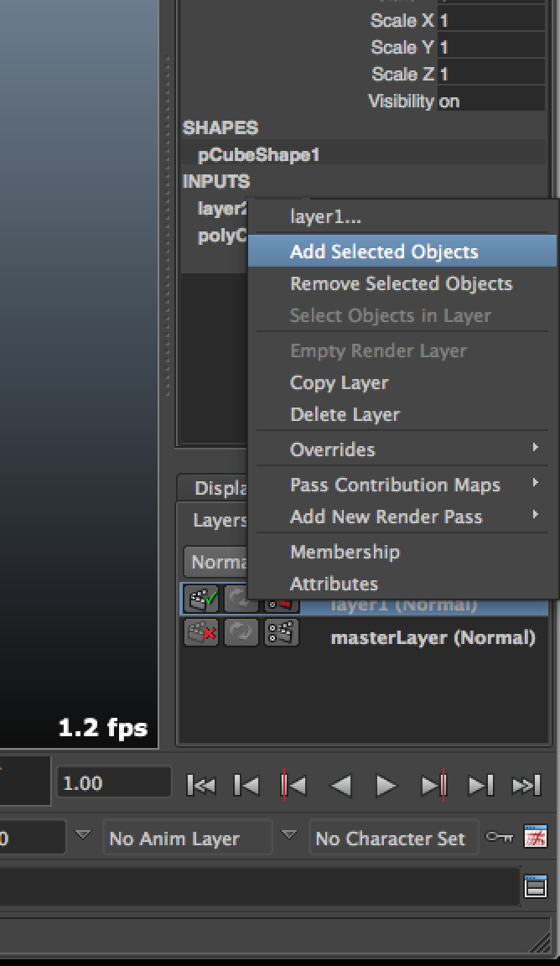Step forward one frame
560x966 pixels.
(x=480, y=786)
